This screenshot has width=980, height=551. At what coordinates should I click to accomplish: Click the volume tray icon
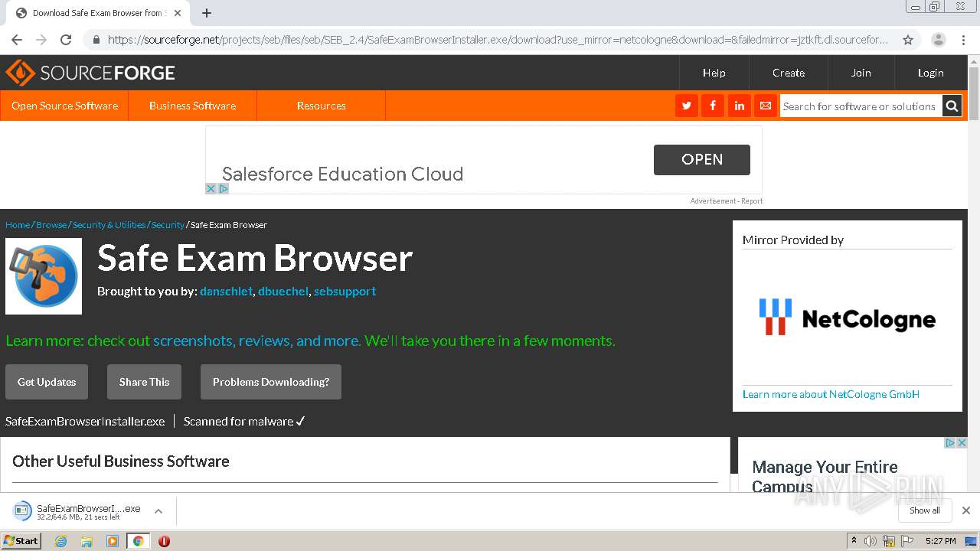871,541
